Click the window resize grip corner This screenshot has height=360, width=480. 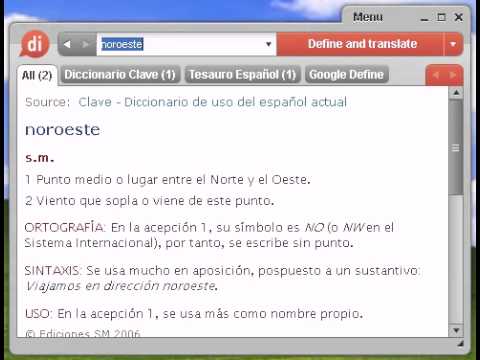coord(460,343)
